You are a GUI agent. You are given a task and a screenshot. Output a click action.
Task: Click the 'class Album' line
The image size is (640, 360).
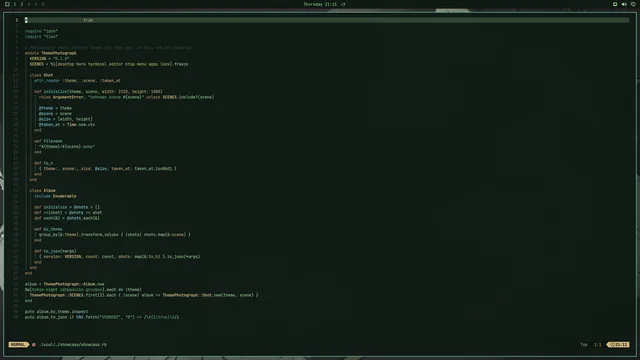42,191
